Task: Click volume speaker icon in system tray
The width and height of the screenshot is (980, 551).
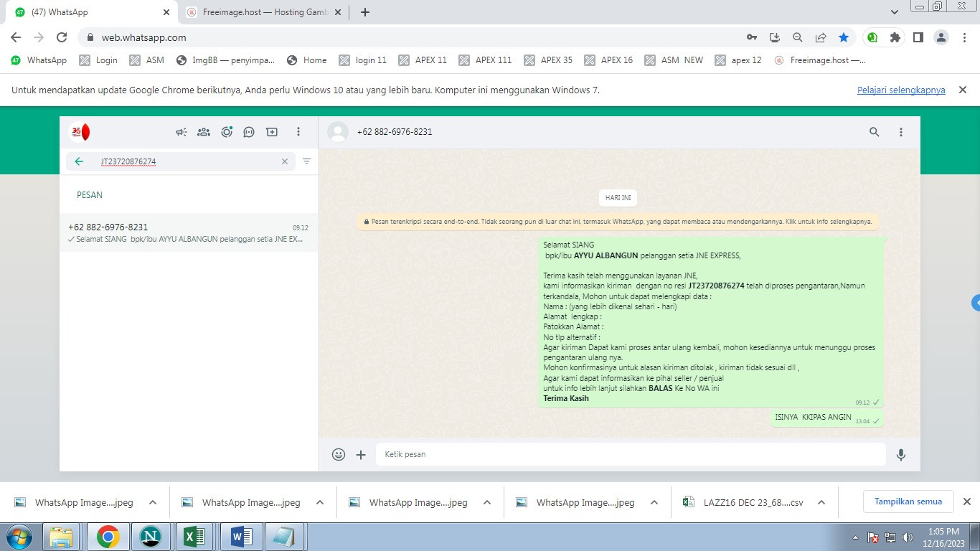Action: (x=908, y=537)
